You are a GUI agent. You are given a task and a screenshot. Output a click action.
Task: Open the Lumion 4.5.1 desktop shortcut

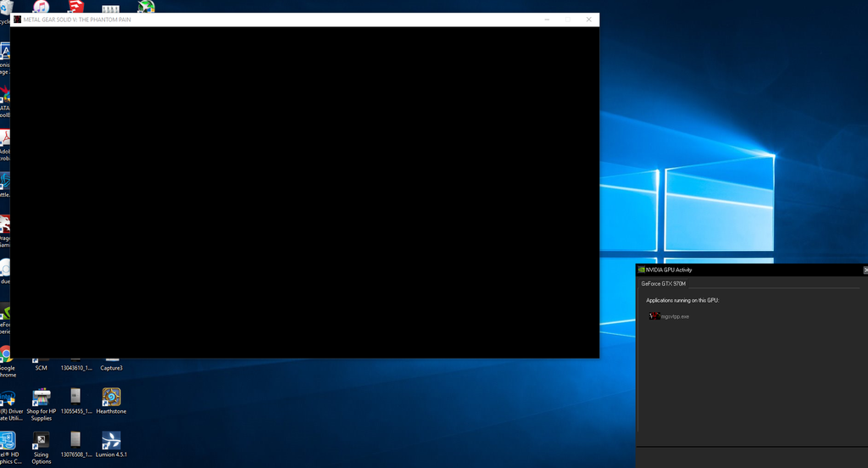(x=111, y=441)
